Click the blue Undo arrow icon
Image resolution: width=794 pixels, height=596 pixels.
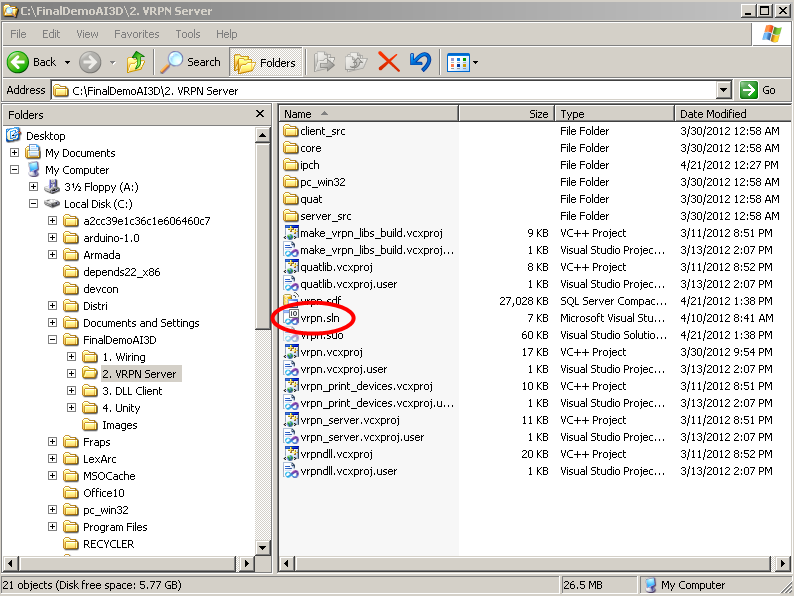(x=420, y=62)
